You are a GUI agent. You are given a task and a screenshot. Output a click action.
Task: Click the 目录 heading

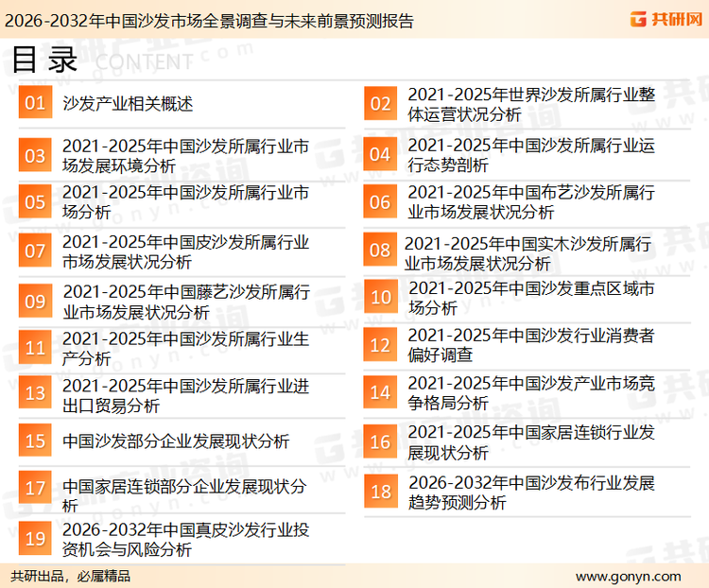44,60
